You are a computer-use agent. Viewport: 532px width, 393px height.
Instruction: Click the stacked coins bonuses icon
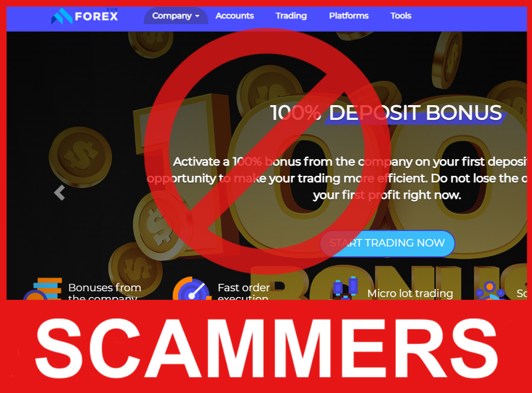(x=43, y=289)
